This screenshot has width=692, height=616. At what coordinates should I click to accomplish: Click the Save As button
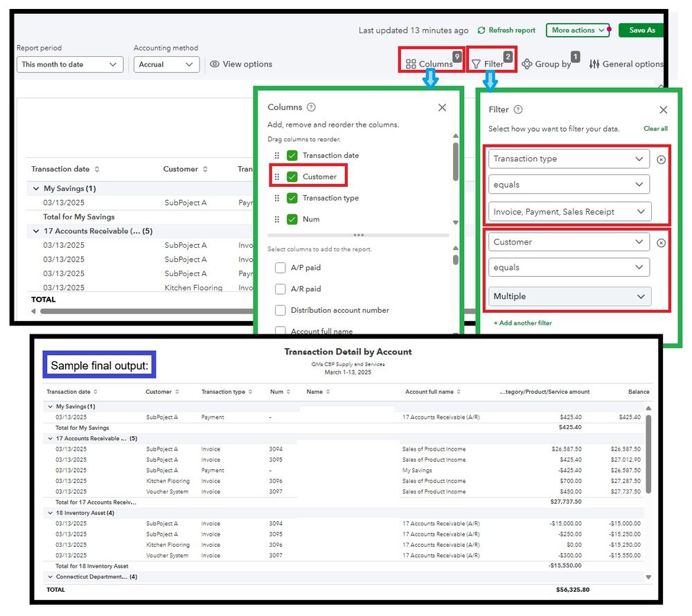click(641, 30)
